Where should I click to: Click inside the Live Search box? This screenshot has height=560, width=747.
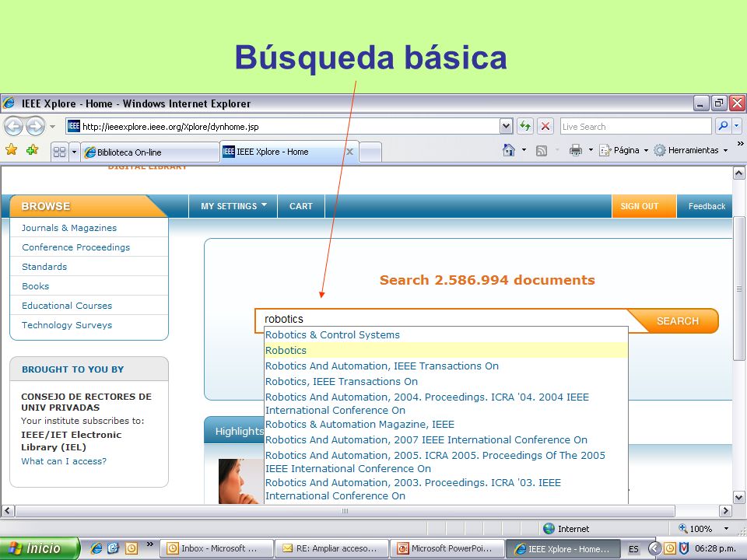[x=636, y=126]
